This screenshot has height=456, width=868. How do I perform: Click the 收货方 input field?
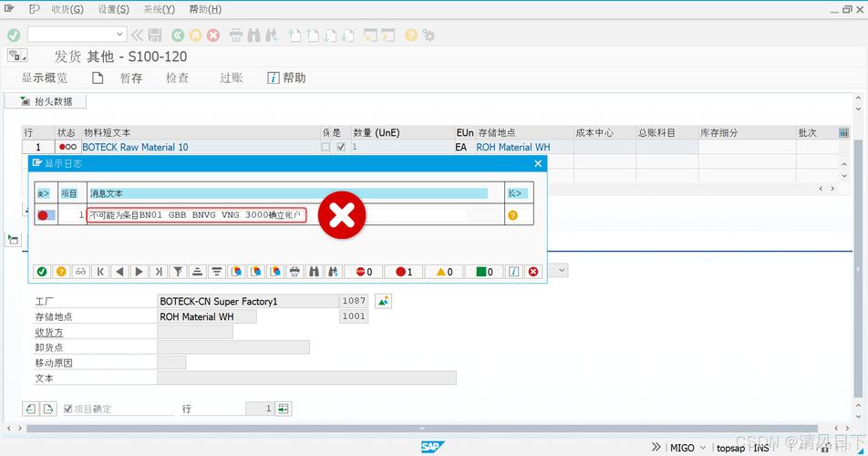195,332
